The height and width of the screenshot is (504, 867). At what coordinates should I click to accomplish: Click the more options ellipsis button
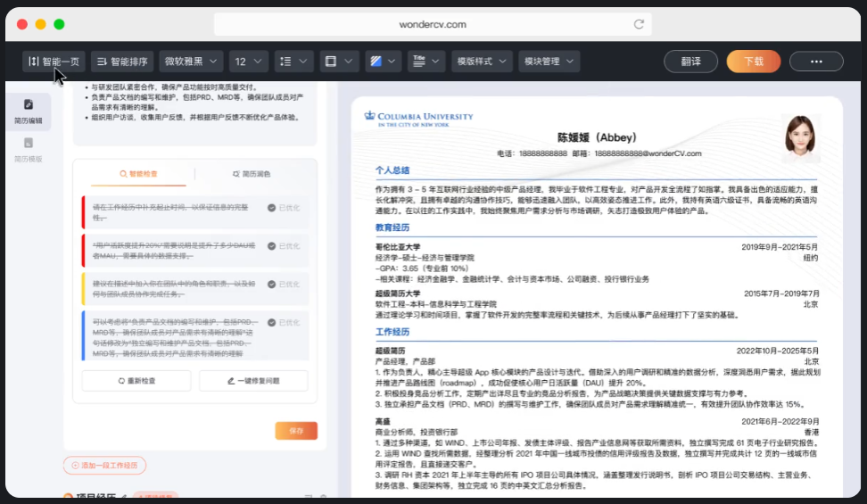coord(815,62)
